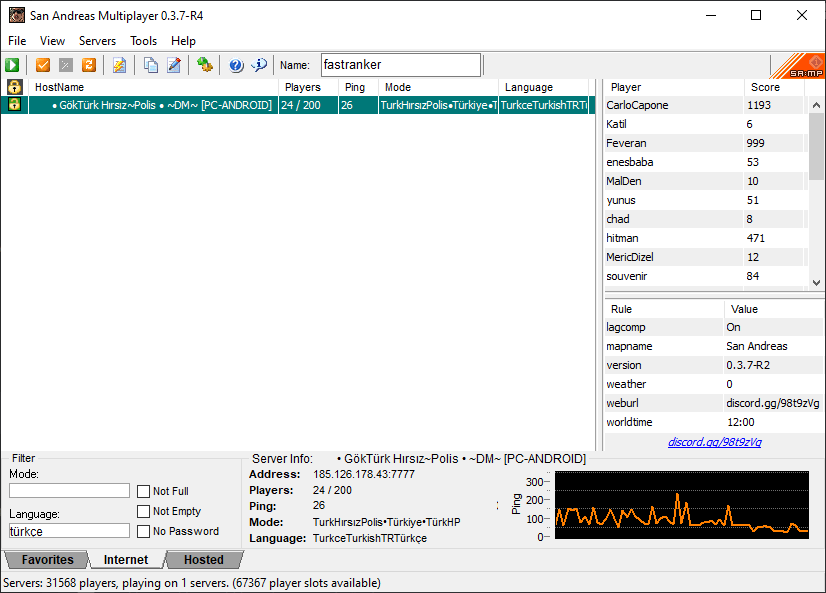826x593 pixels.
Task: Select player hitman in list
Action: [x=706, y=238]
